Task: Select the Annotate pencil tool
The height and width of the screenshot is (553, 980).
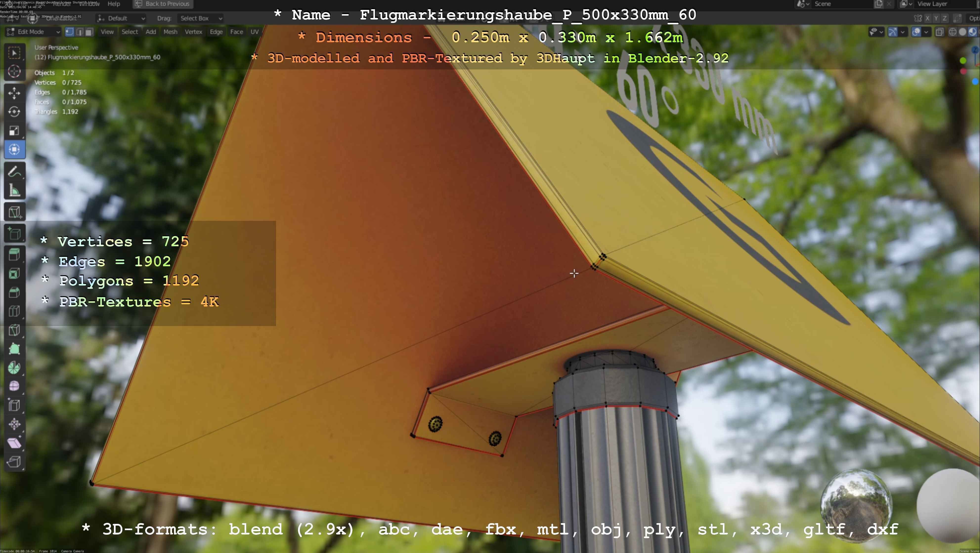Action: 14,171
